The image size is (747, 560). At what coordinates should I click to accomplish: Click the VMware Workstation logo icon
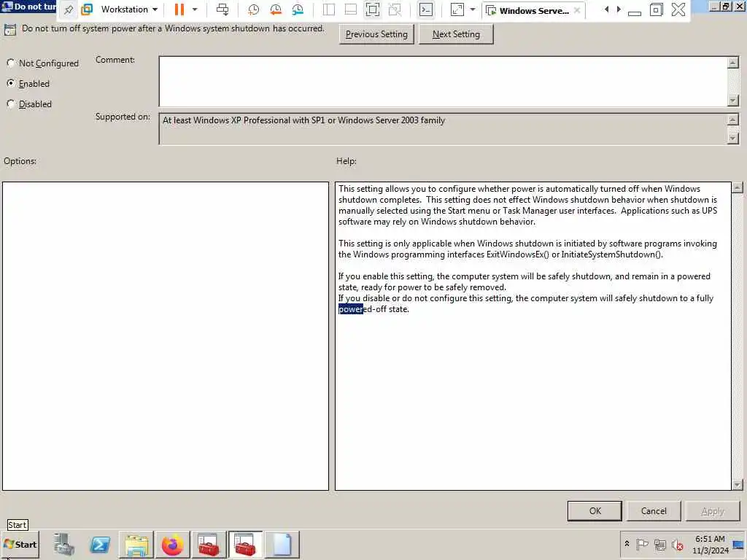87,9
